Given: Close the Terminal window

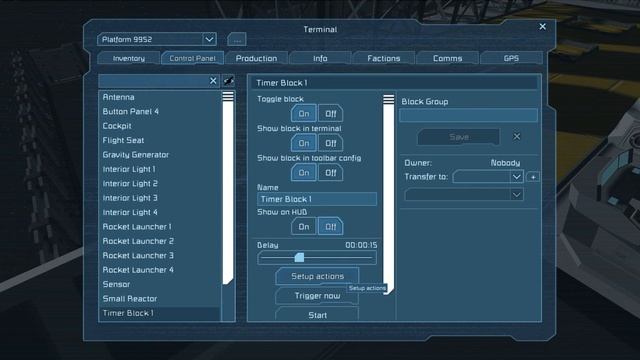Looking at the screenshot, I should pos(542,27).
